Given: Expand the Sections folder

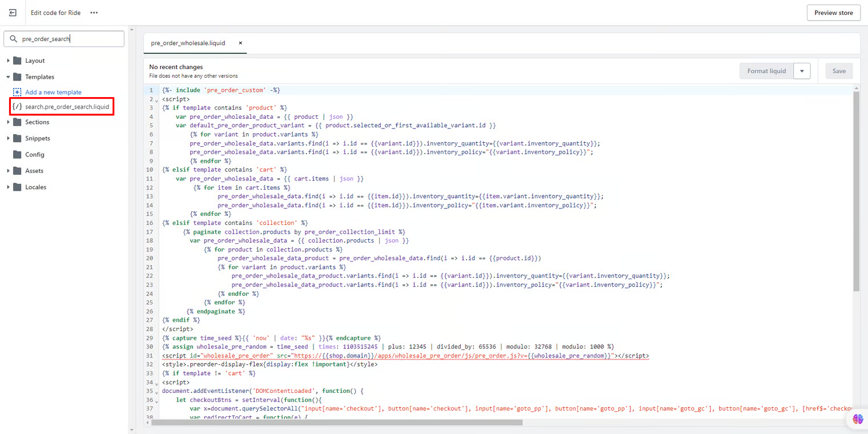Looking at the screenshot, I should [8, 122].
